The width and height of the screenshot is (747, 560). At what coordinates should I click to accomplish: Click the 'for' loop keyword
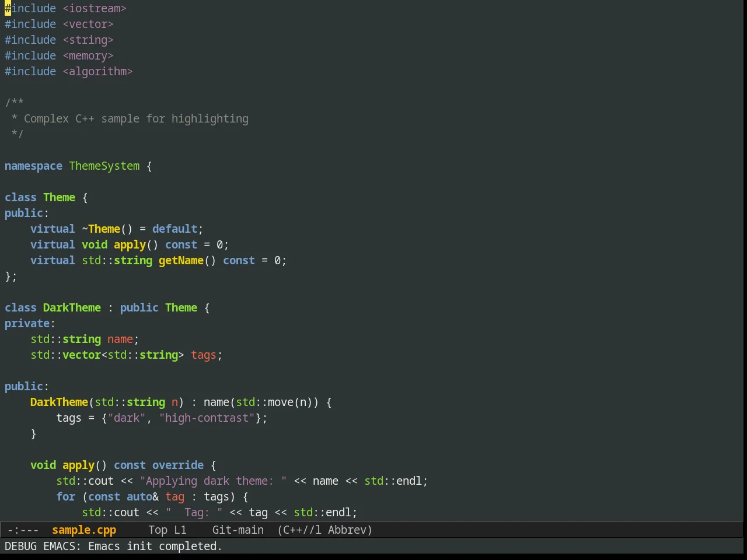pos(65,496)
